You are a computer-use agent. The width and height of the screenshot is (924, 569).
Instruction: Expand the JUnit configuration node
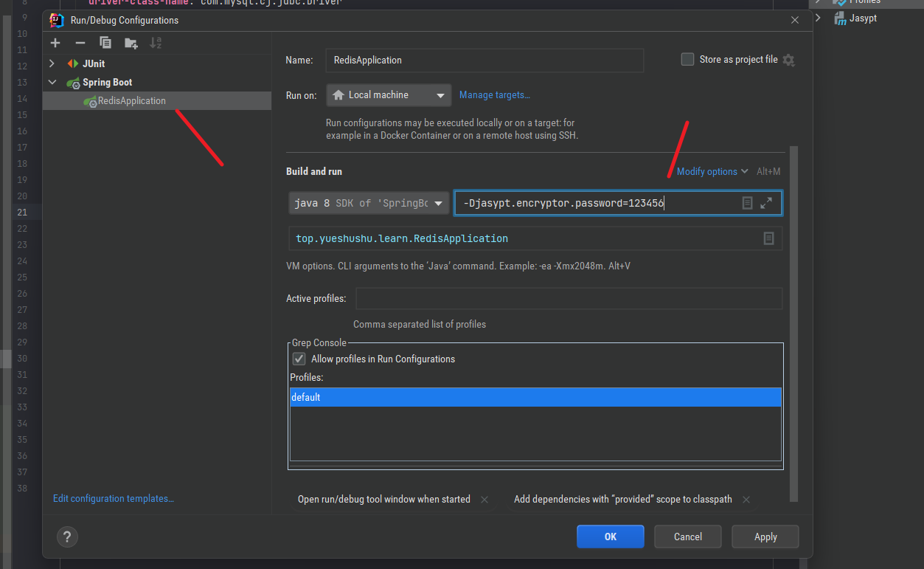pos(52,64)
